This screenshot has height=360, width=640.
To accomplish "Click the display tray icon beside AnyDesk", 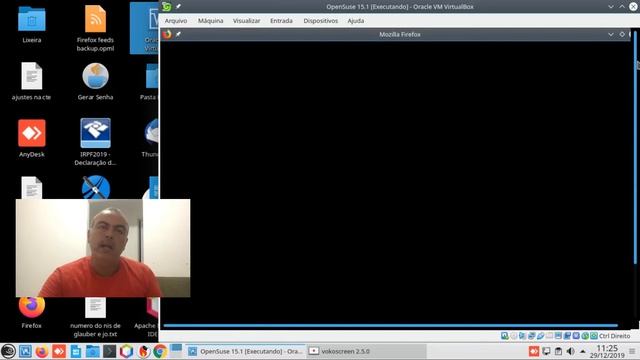I will pos(546,351).
